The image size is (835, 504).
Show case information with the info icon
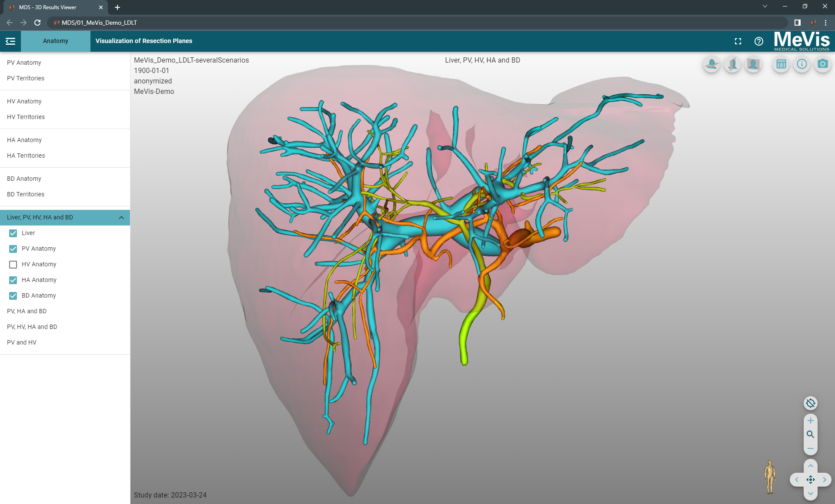(802, 65)
